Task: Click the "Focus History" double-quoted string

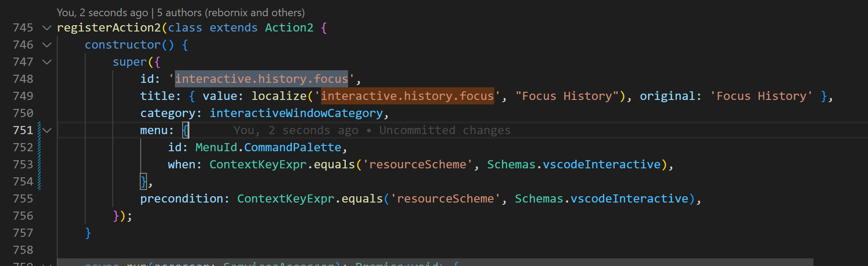Action: coord(567,96)
